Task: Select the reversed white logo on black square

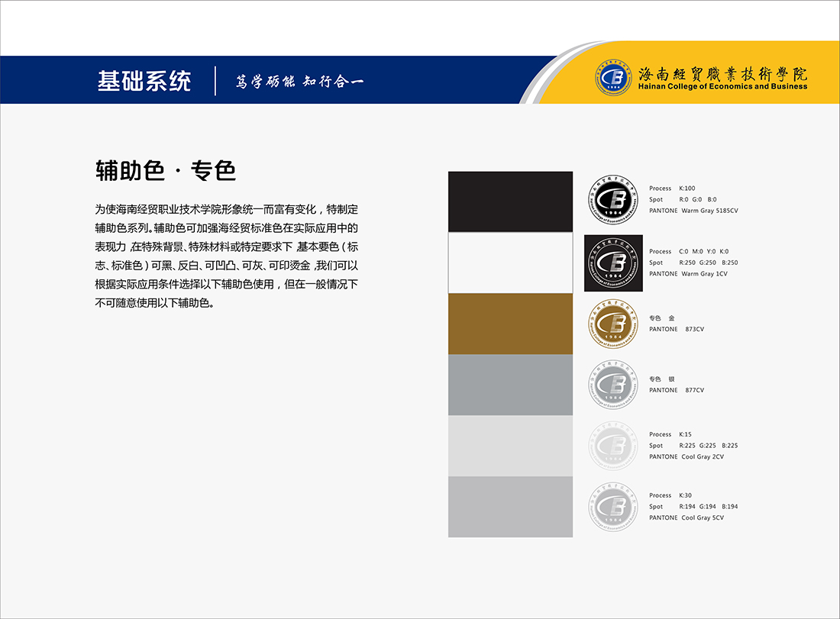Action: 613,263
